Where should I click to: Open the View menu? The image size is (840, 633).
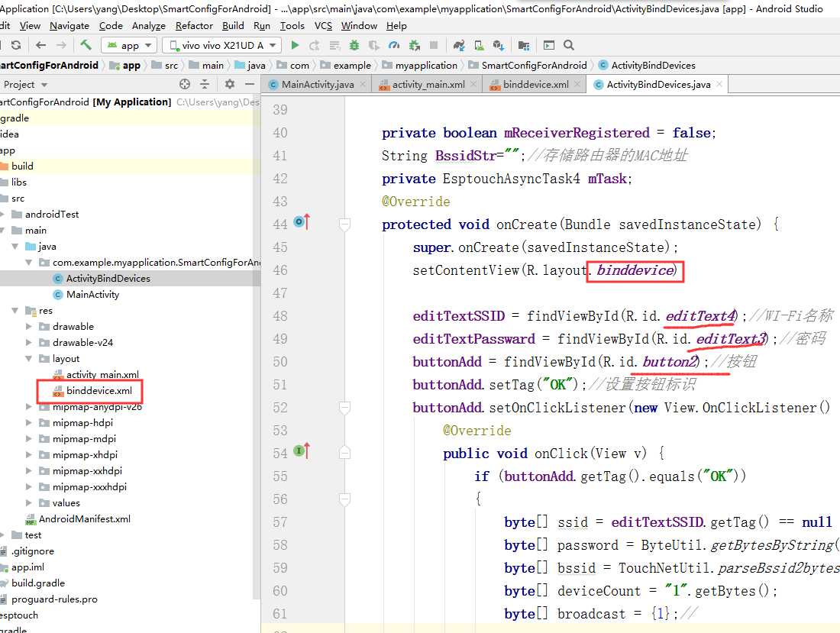[30, 26]
